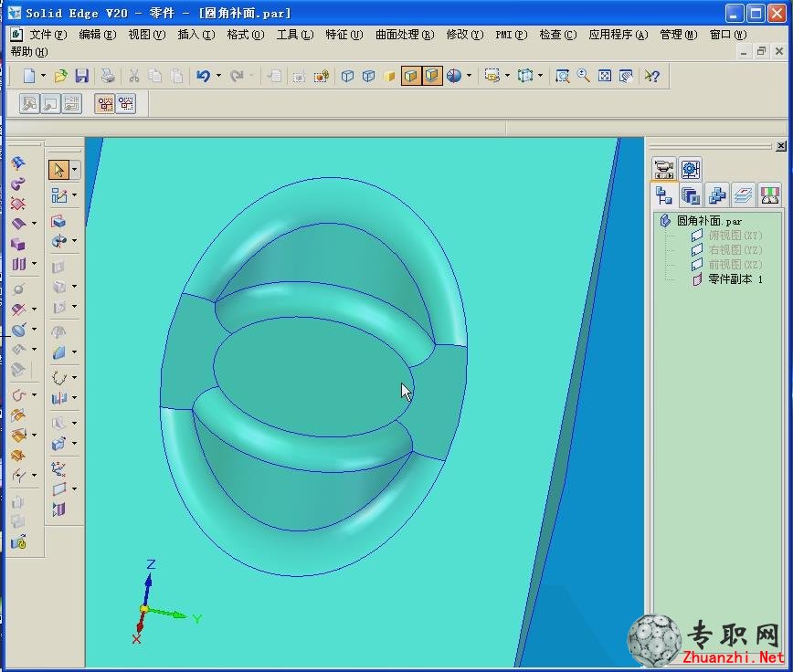Open the Undo history dropdown arrow
793x672 pixels.
point(218,76)
